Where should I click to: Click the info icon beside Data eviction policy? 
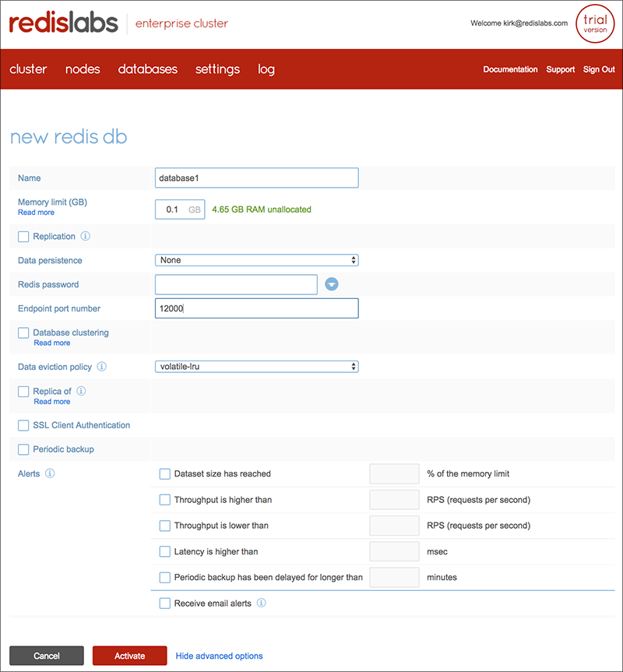pos(101,367)
